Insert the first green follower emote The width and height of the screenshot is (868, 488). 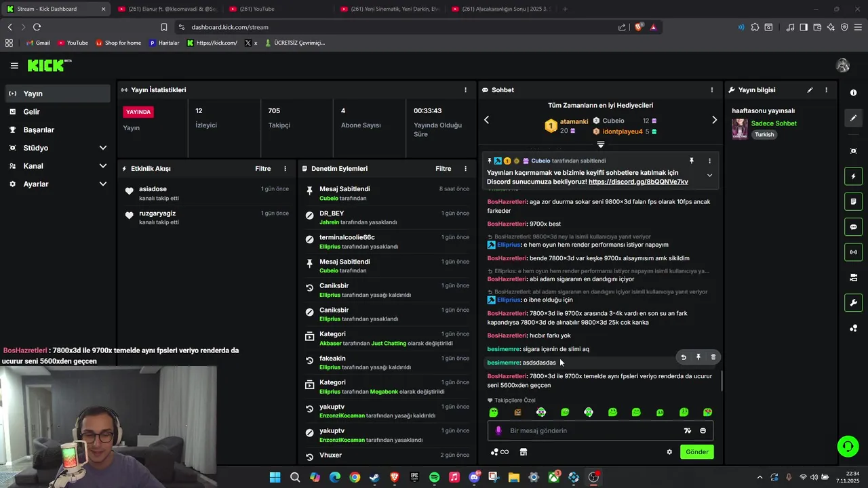[494, 412]
